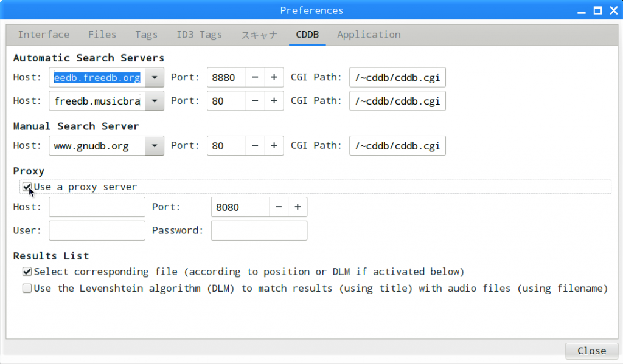623x364 pixels.
Task: Expand the www.gnudb.org host dropdown
Action: 155,146
